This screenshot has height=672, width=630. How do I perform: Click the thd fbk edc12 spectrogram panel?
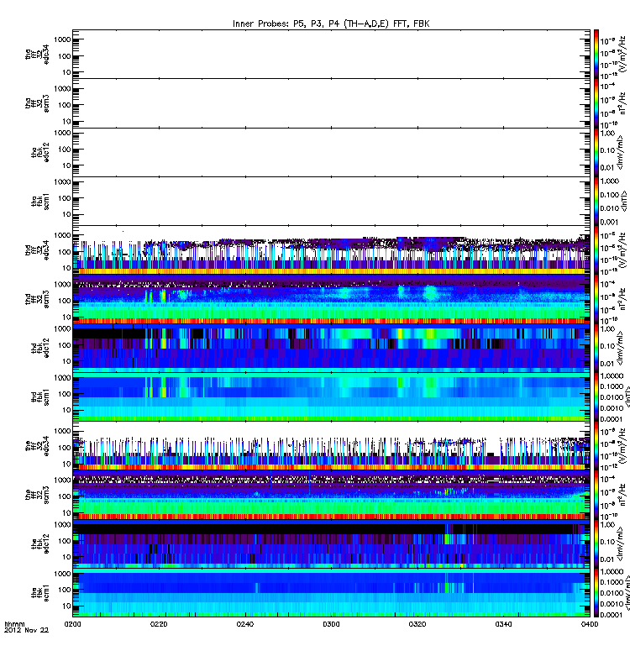click(x=331, y=348)
